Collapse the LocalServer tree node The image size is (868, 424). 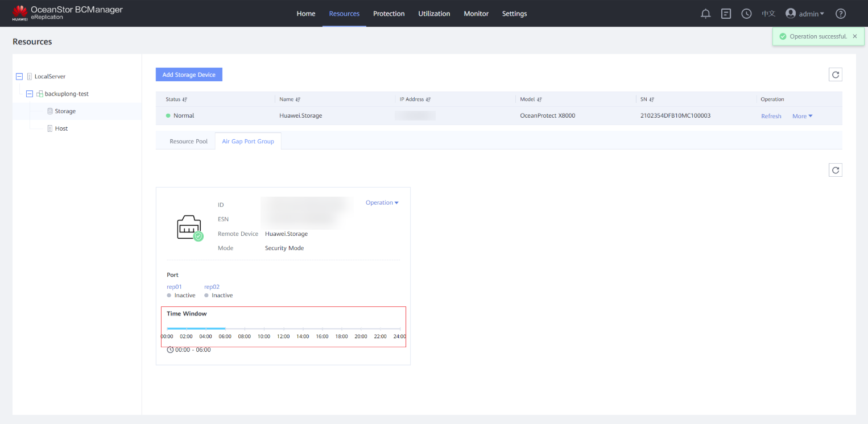coord(19,76)
